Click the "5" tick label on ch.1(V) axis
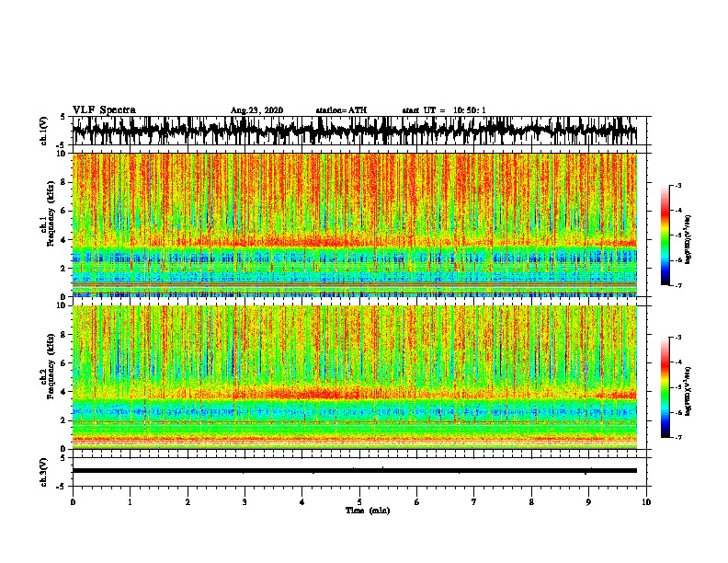728x563 pixels. click(63, 117)
